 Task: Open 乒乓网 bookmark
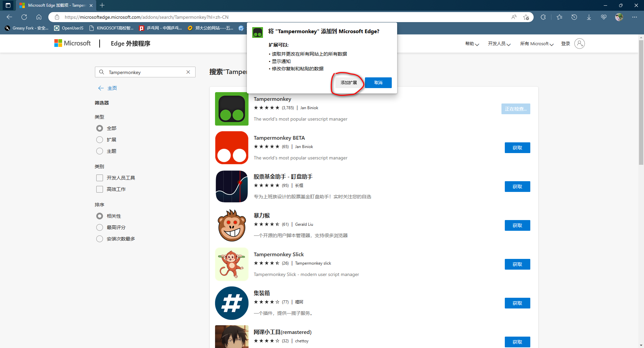pyautogui.click(x=161, y=28)
